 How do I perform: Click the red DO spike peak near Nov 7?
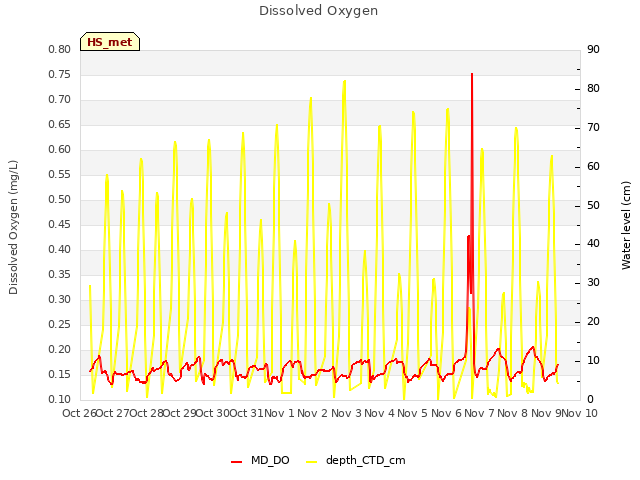coord(472,74)
